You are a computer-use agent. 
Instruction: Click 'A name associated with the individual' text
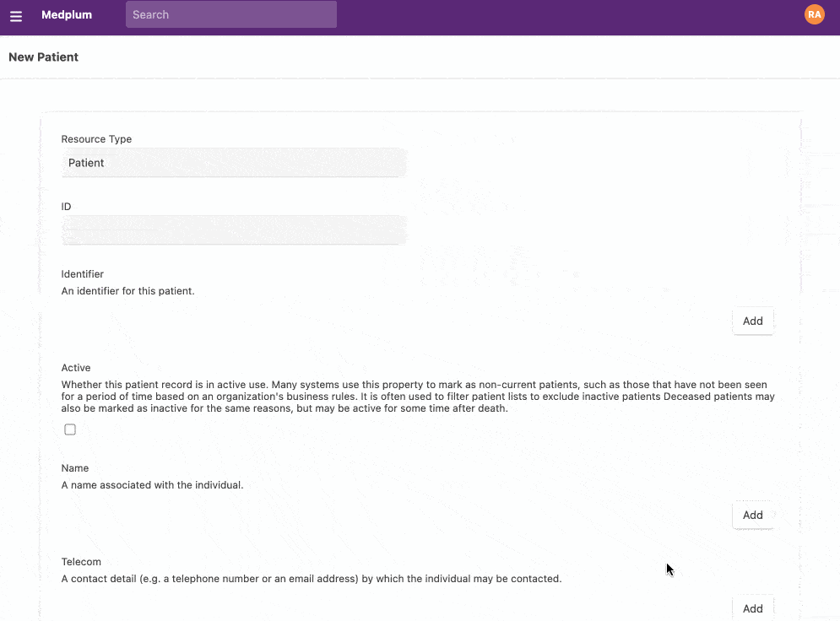tap(152, 485)
